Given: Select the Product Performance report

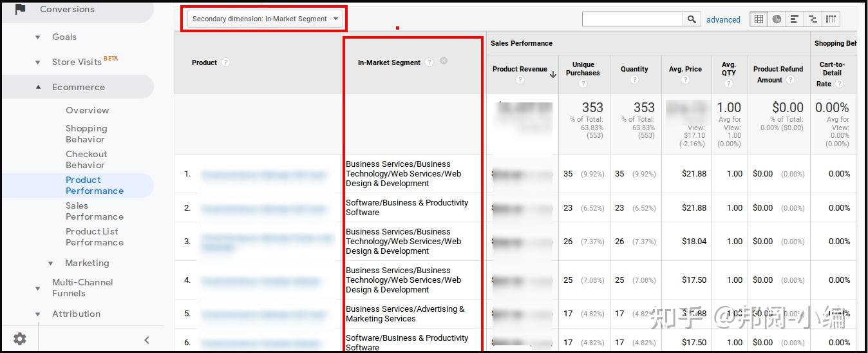Looking at the screenshot, I should click(x=94, y=186).
